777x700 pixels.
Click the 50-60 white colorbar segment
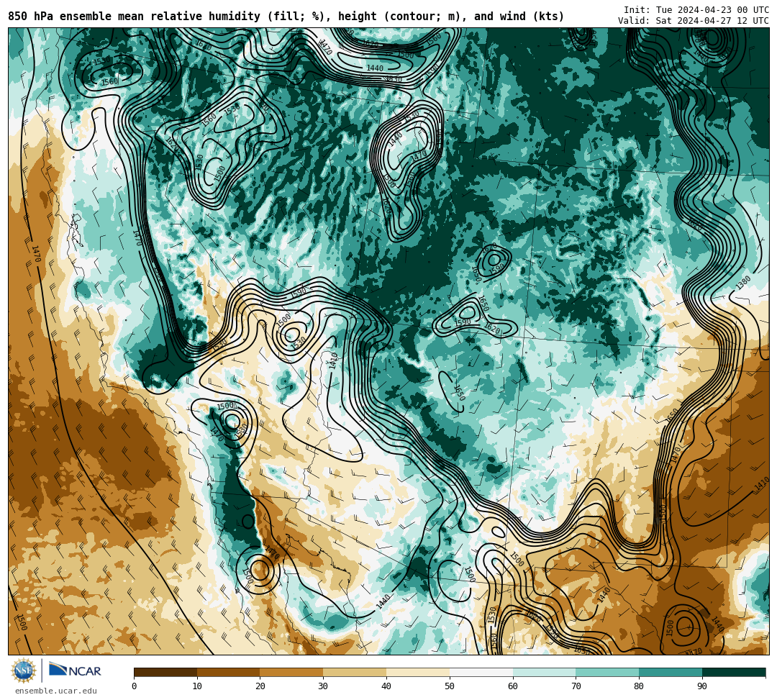coord(481,672)
